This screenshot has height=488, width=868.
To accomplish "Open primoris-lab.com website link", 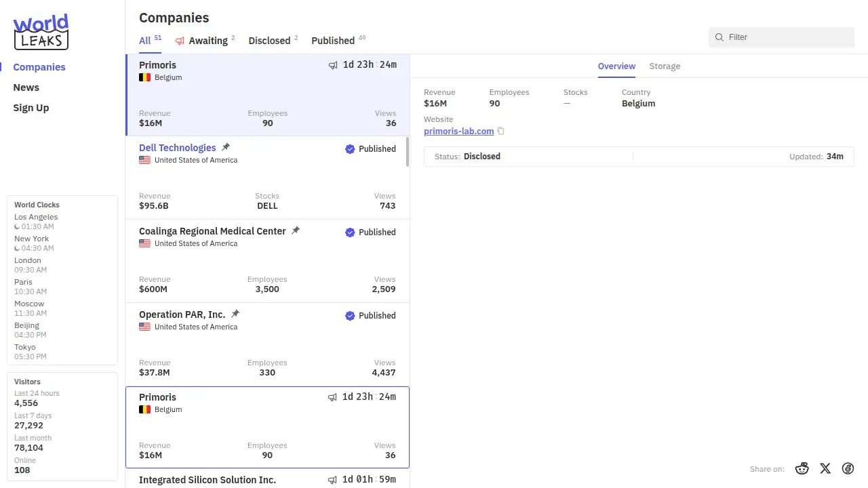I will tap(458, 131).
